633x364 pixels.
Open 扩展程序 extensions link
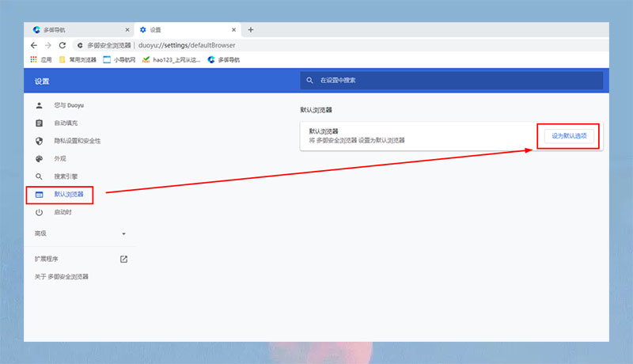47,259
